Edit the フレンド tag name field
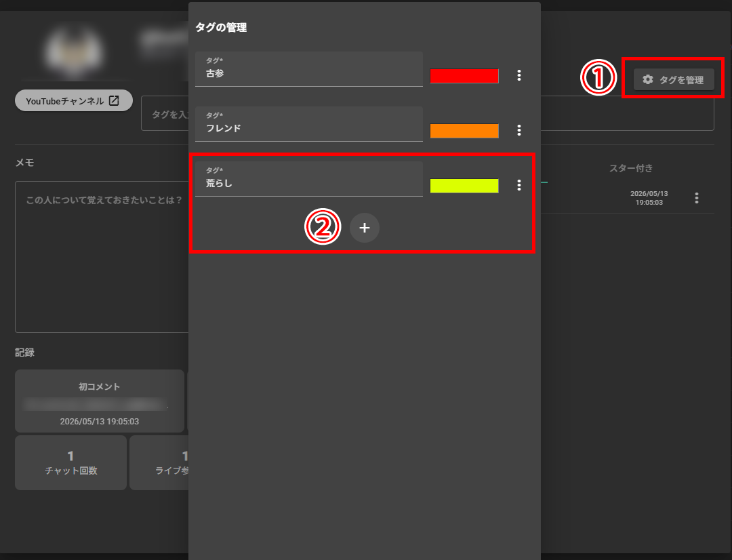This screenshot has height=560, width=732. 308,124
